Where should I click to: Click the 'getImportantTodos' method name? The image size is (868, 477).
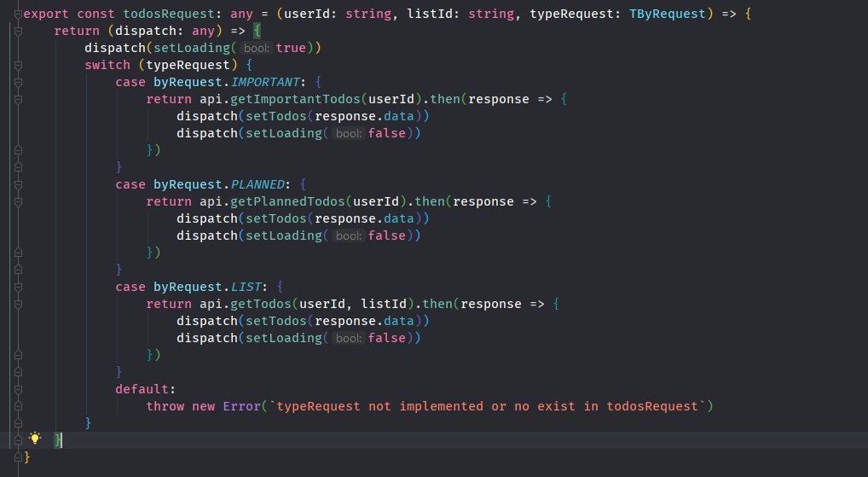tap(295, 100)
